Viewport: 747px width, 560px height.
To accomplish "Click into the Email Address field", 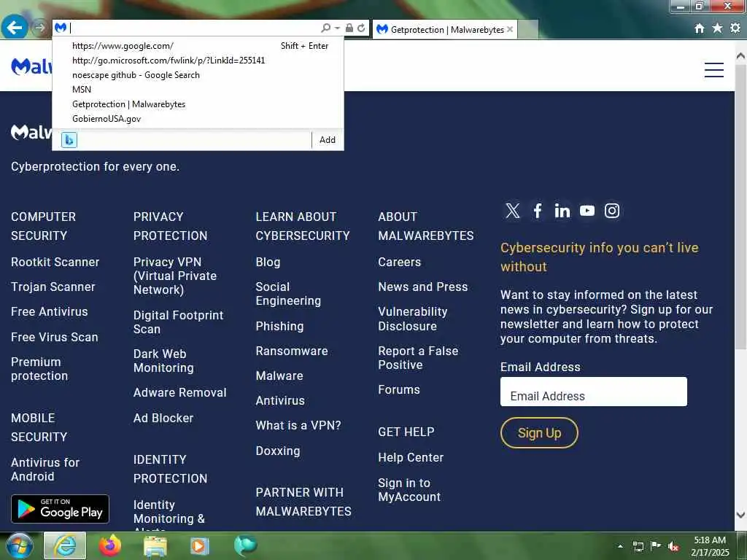I will (x=594, y=392).
